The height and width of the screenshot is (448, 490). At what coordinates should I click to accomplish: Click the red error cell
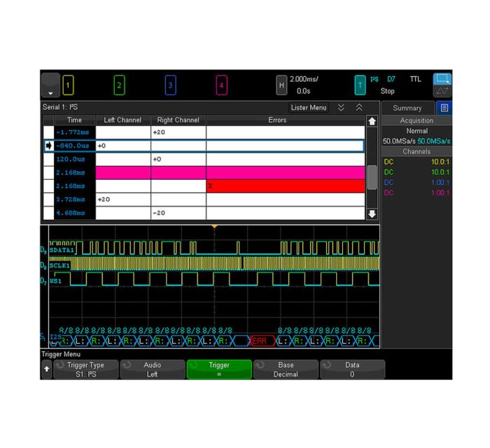tap(286, 186)
